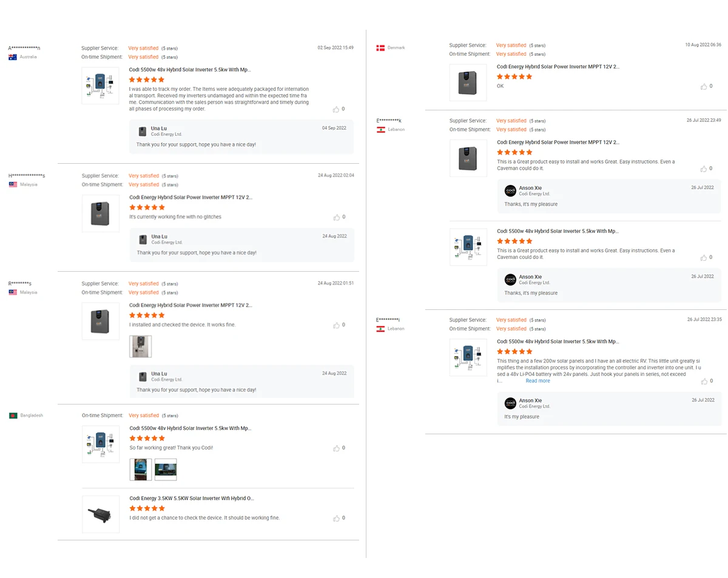
Task: Open the product title above the RV review
Action: (558, 341)
